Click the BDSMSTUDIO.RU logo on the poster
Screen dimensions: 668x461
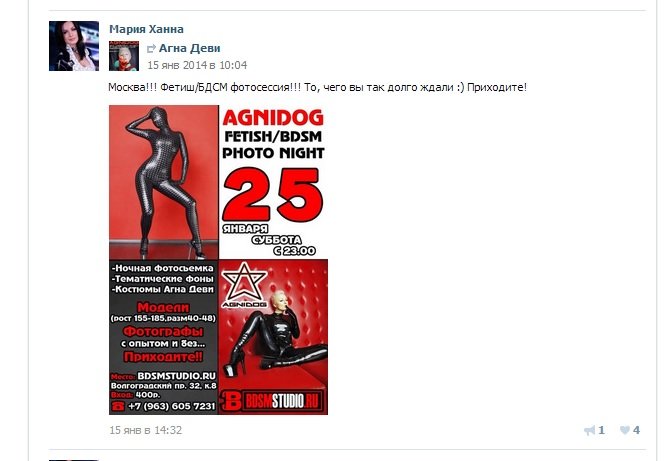pyautogui.click(x=273, y=400)
